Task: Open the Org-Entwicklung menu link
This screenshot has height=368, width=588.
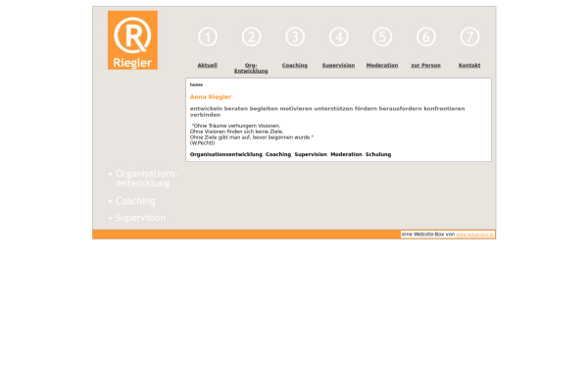Action: pyautogui.click(x=251, y=68)
